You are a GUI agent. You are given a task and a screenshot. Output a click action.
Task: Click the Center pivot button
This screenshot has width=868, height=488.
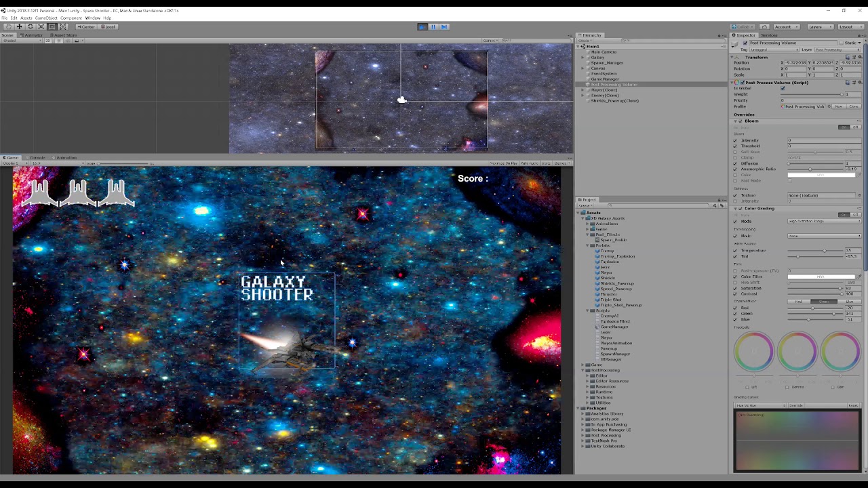[87, 27]
